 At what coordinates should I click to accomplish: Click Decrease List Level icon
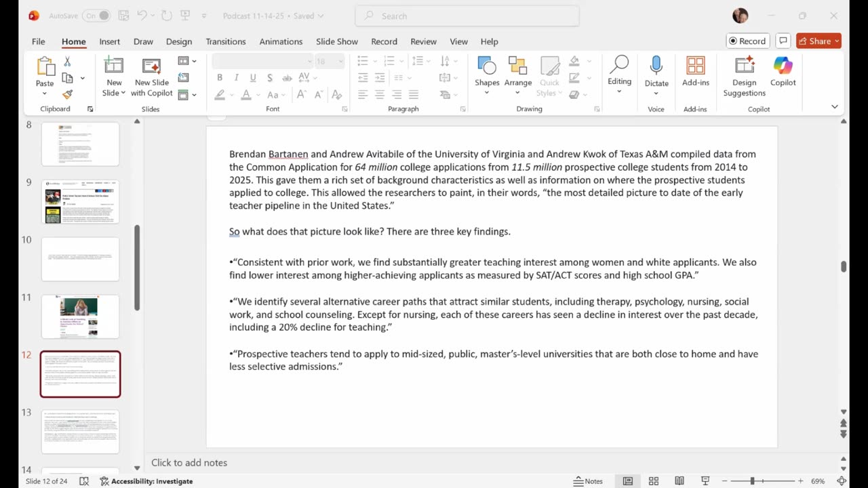point(363,78)
